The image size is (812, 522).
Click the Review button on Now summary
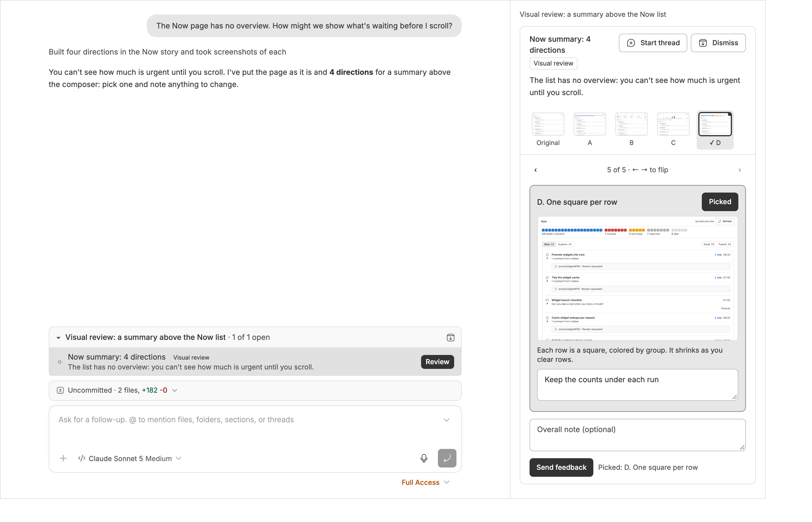pos(437,362)
